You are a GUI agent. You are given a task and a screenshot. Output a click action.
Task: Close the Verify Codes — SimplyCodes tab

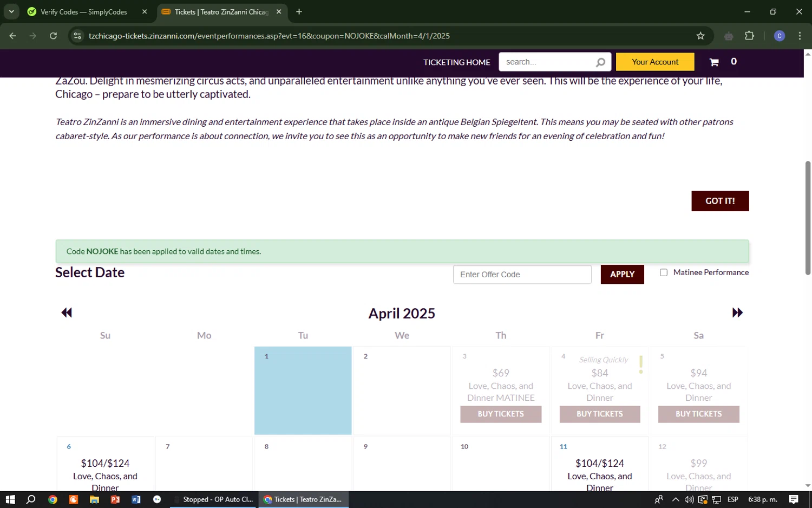click(145, 11)
